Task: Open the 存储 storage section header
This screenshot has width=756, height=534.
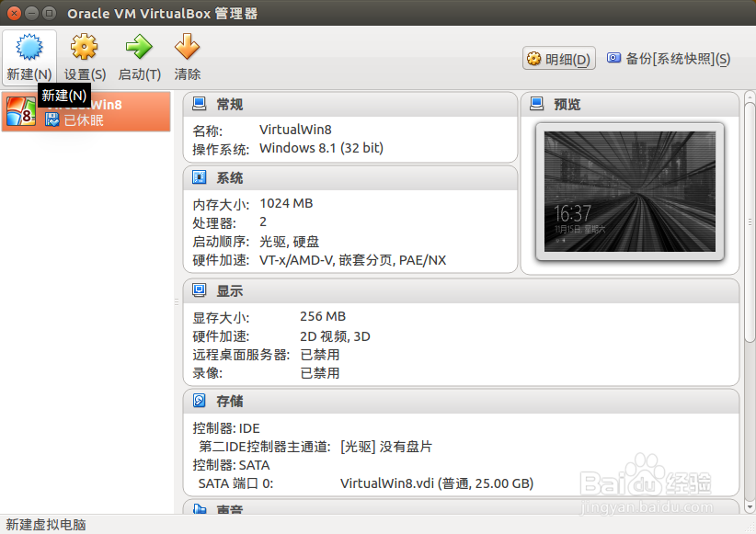Action: click(461, 401)
